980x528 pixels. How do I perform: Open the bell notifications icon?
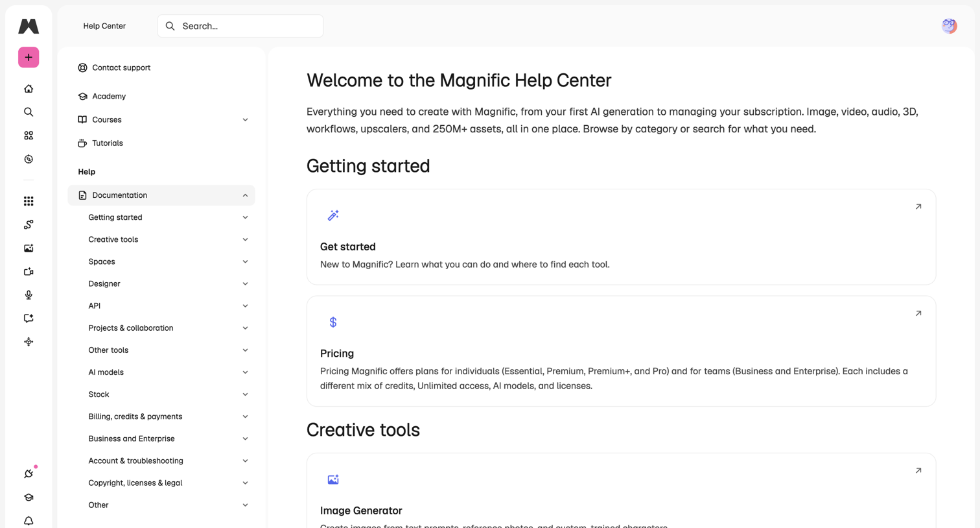click(x=29, y=521)
